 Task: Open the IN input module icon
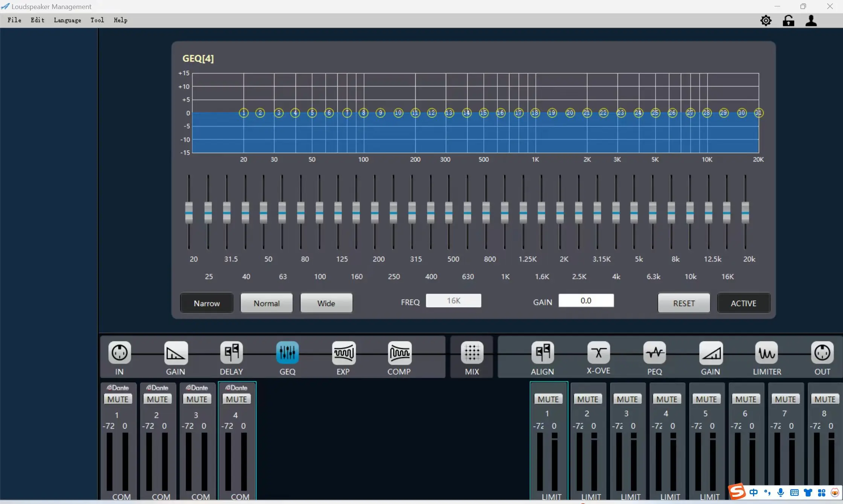pyautogui.click(x=119, y=353)
